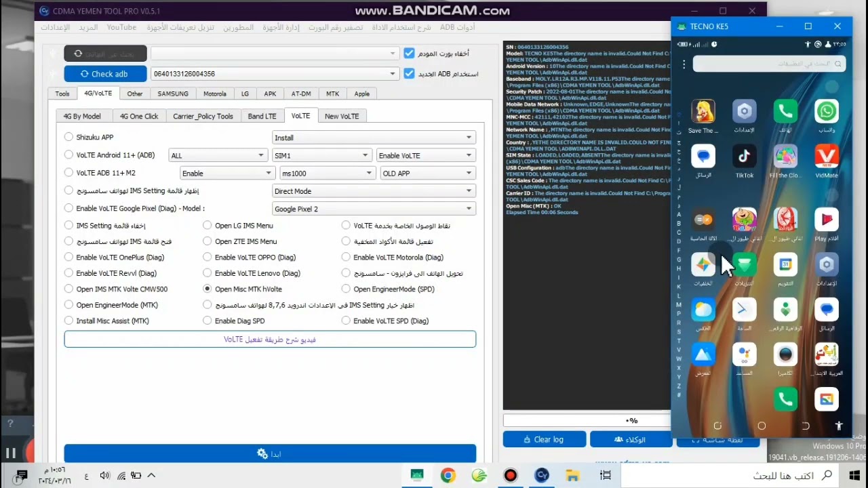Launch TikTok on the phone mirror
Viewport: 868px width, 488px height.
[745, 157]
